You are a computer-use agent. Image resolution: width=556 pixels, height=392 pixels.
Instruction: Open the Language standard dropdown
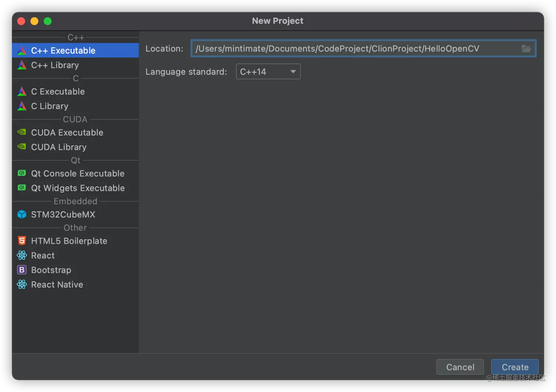(x=268, y=71)
